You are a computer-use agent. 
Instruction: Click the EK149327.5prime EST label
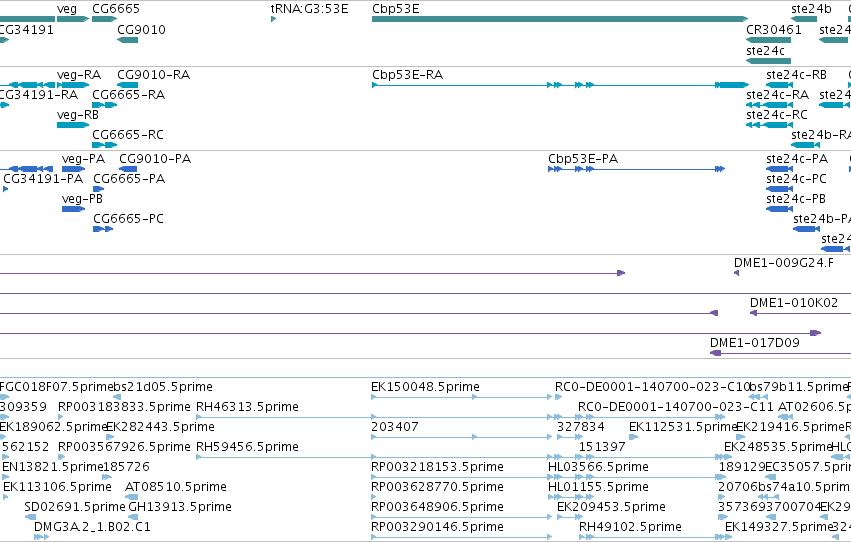tap(778, 526)
